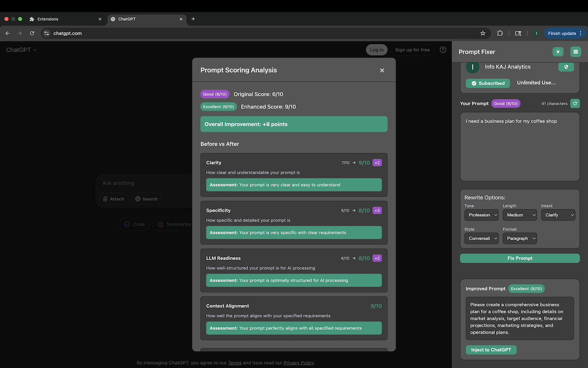Image resolution: width=588 pixels, height=368 pixels.
Task: Switch to the ChatGPT tab
Action: [x=147, y=19]
